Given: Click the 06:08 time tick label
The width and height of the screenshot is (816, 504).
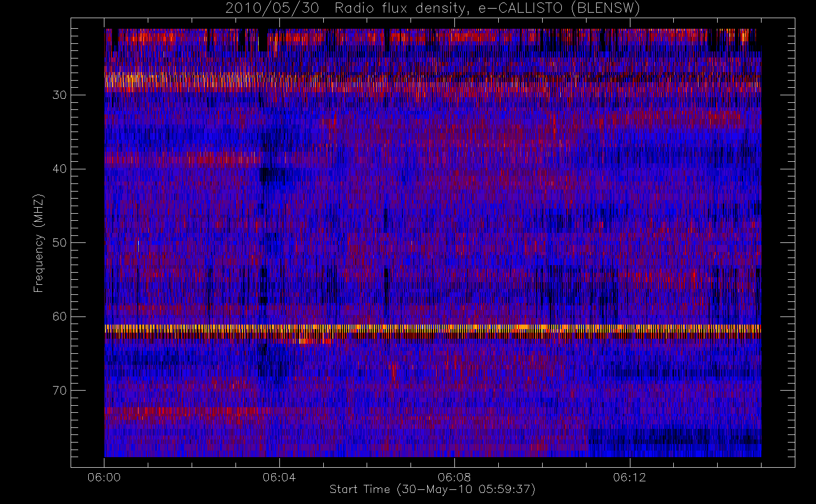Looking at the screenshot, I should pos(454,477).
